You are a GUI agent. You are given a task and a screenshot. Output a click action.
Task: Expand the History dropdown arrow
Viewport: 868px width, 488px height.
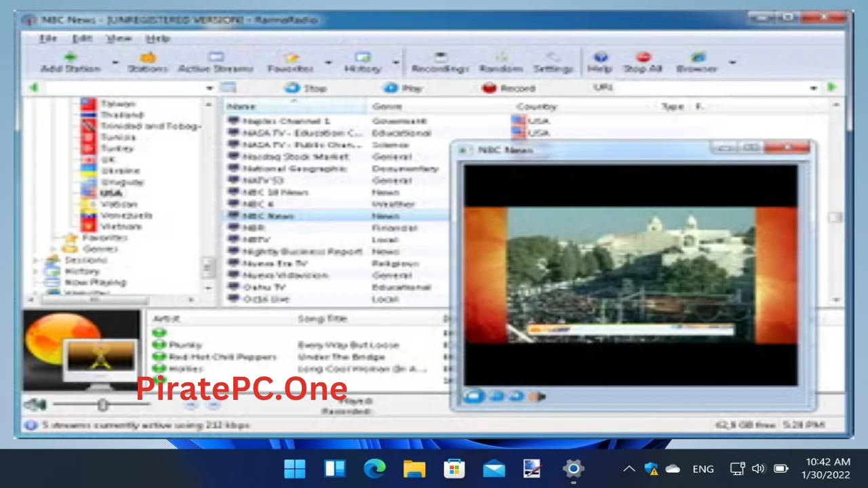click(396, 63)
